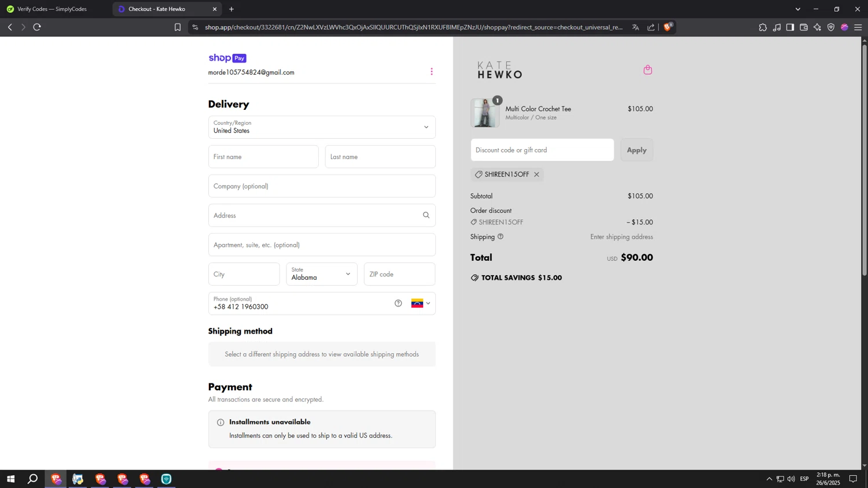
Task: Open the tab search chevron
Action: point(798,9)
